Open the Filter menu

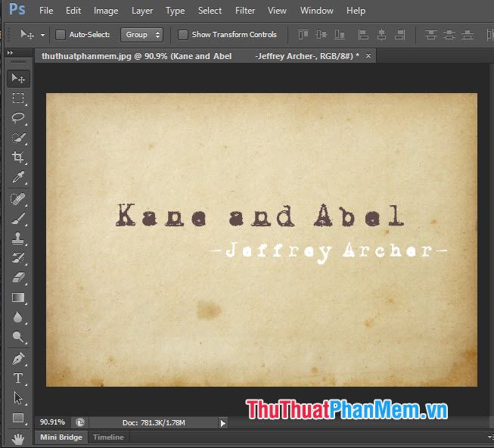click(x=245, y=11)
